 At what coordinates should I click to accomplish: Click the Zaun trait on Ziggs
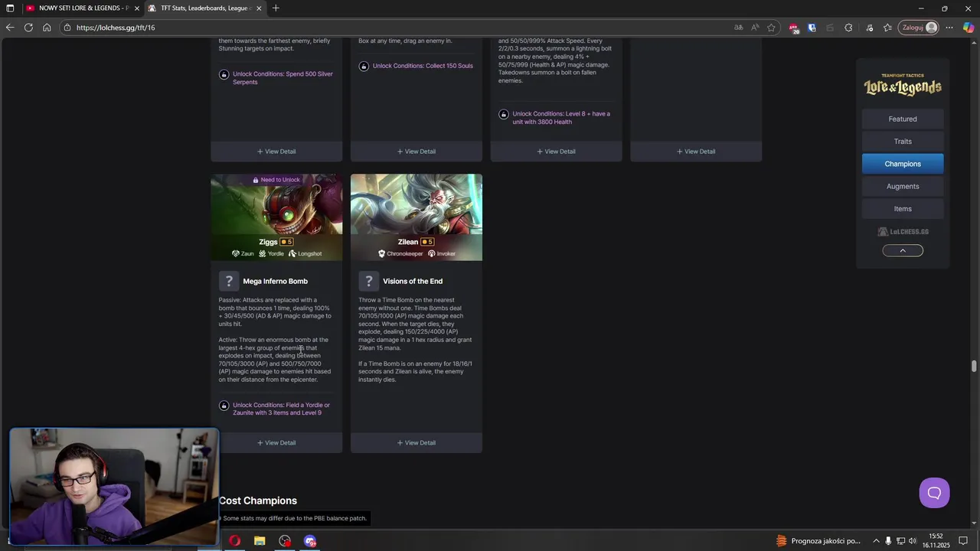(x=243, y=253)
